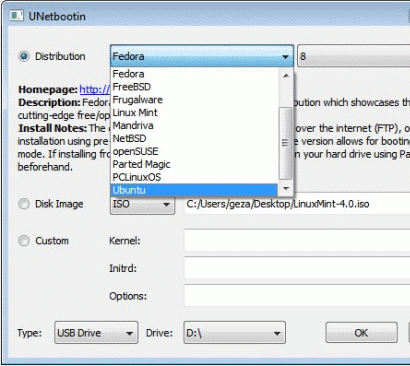Collapse the Fedora distribution combo box
Image resolution: width=410 pixels, height=366 pixels.
(x=202, y=56)
